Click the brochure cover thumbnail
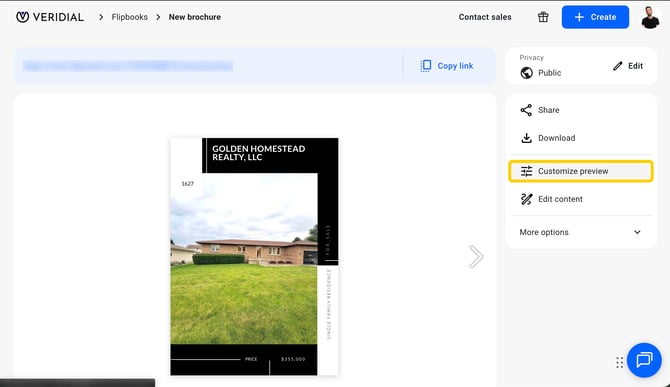The width and height of the screenshot is (670, 387). (x=254, y=257)
